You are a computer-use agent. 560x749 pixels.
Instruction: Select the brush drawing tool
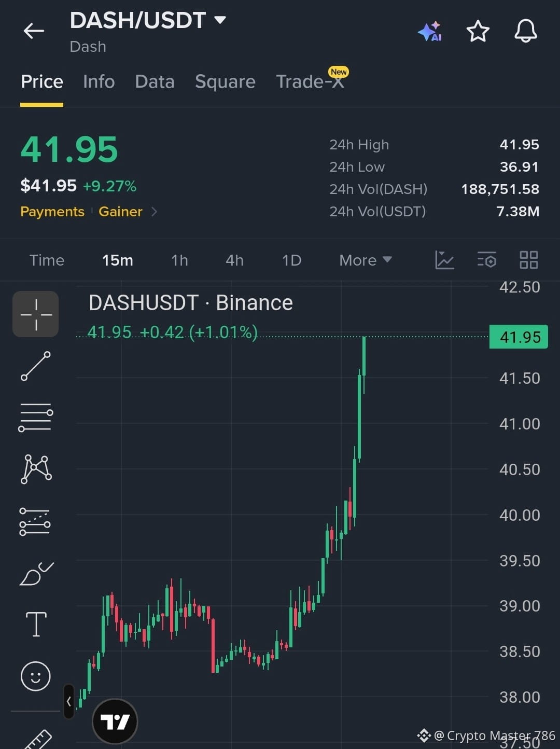pyautogui.click(x=36, y=573)
